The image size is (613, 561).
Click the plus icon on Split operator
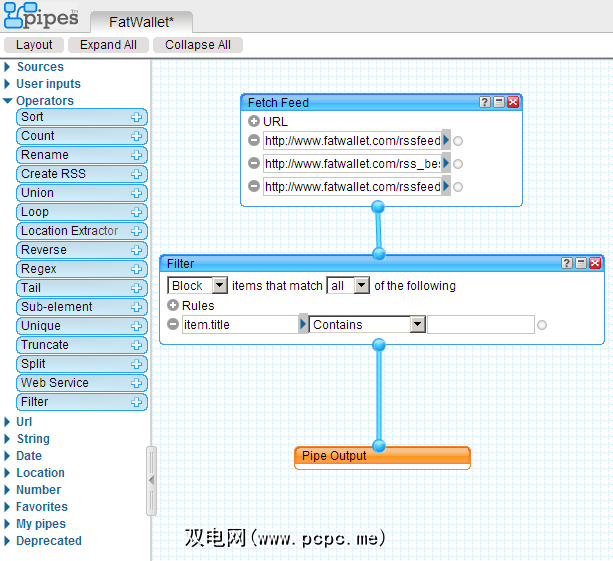point(136,364)
